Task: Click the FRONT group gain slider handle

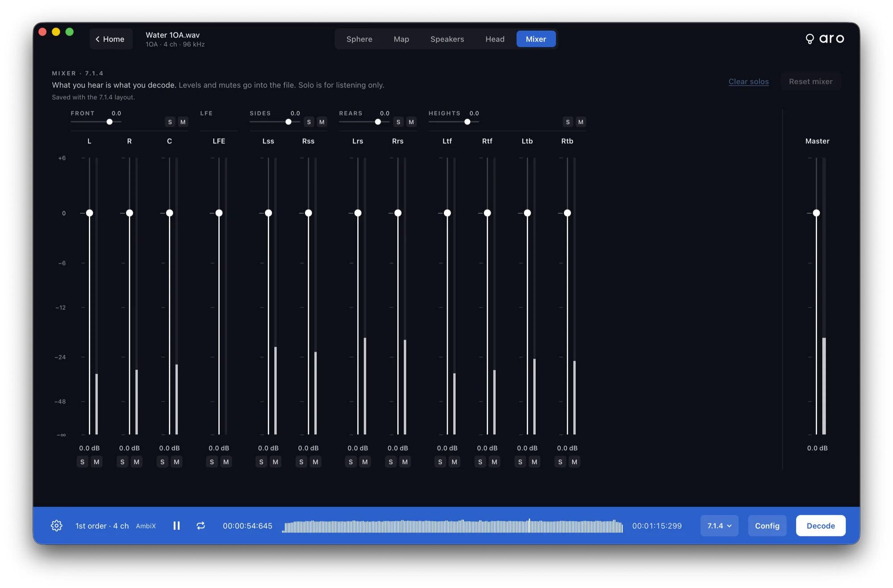Action: [109, 122]
